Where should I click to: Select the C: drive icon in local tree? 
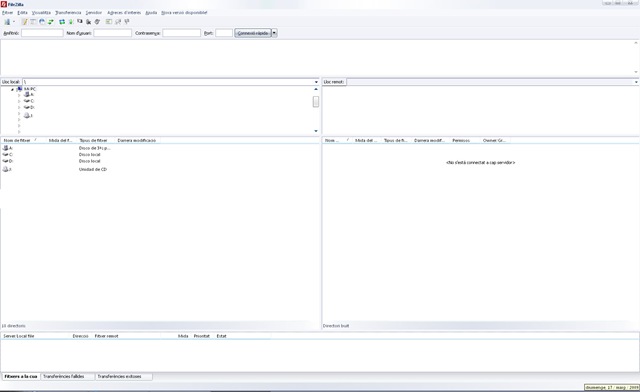(27, 101)
